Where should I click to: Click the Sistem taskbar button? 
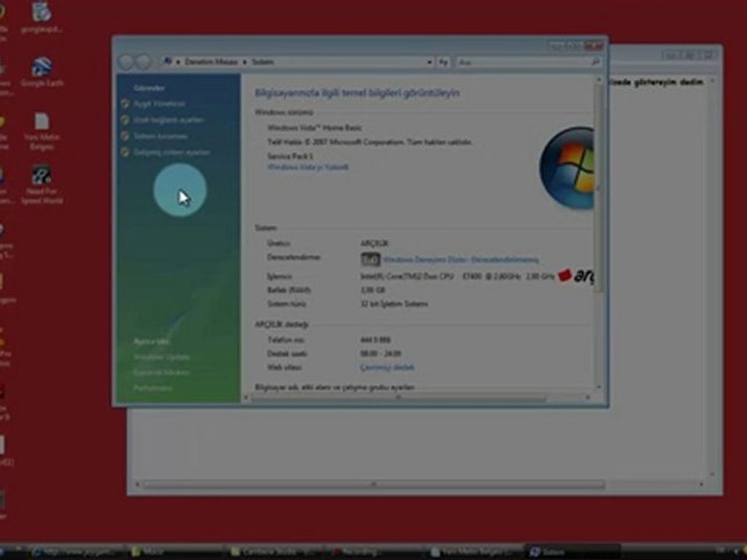(573, 552)
